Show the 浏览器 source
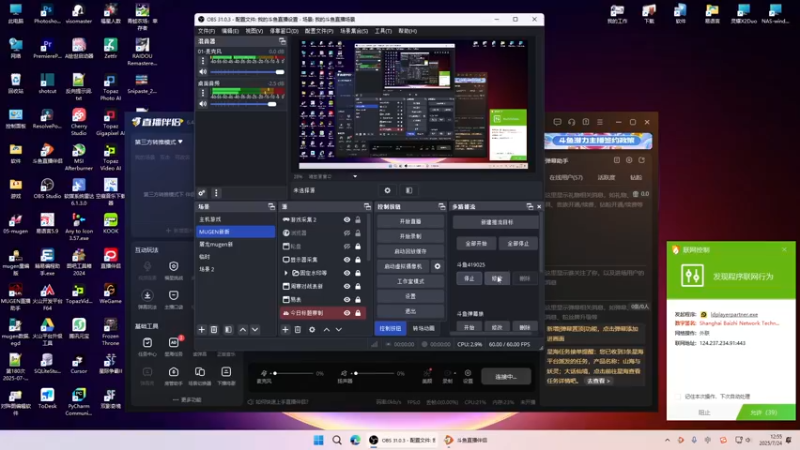This screenshot has width=800, height=450. pos(347,233)
